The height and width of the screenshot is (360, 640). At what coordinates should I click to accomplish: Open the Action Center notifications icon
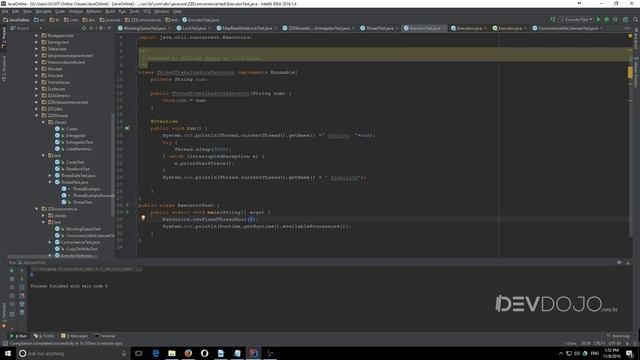pyautogui.click(x=630, y=353)
